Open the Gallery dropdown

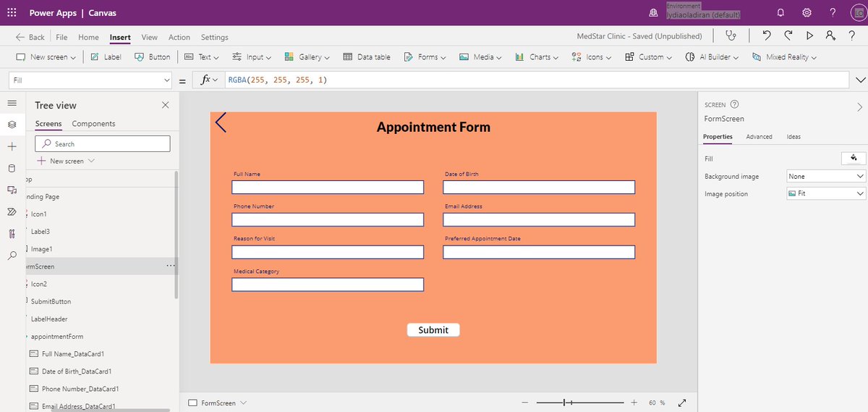[307, 57]
